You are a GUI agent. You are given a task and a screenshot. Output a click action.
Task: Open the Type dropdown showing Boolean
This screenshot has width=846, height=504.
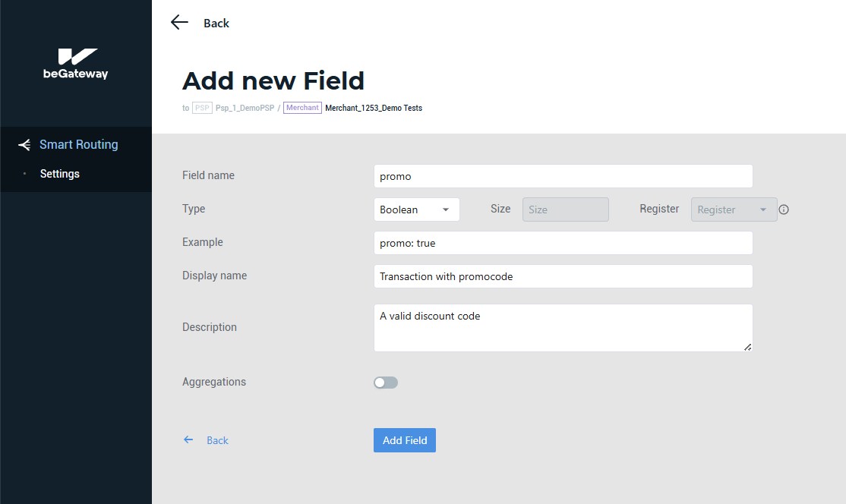(x=416, y=209)
